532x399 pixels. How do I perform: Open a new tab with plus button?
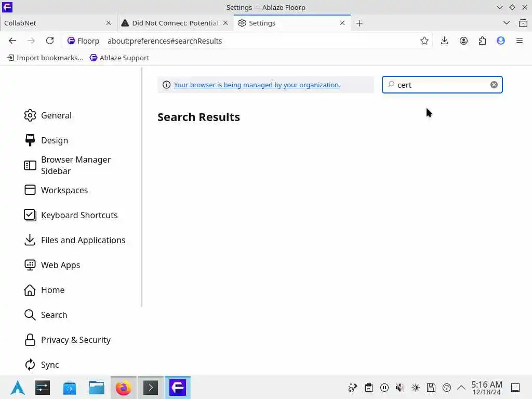[x=360, y=23]
